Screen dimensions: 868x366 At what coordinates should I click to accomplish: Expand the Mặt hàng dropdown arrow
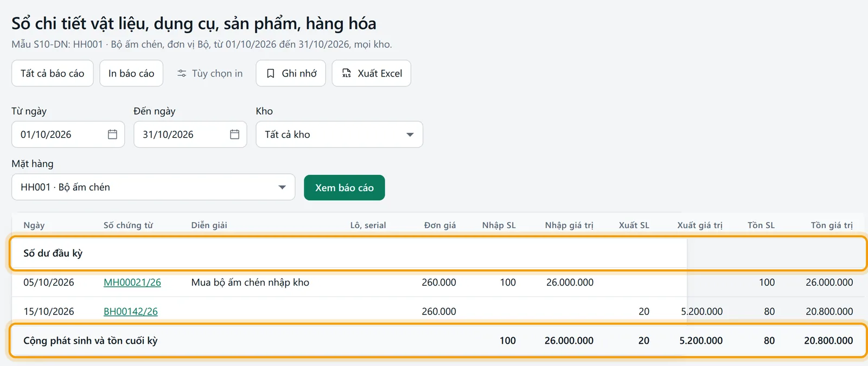coord(282,187)
